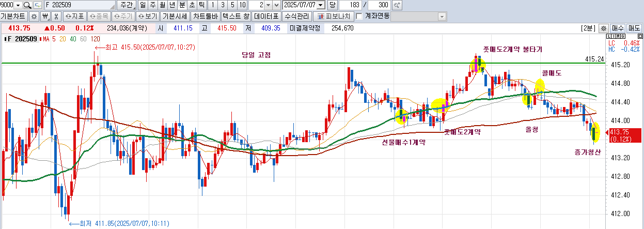Click the zoom-in magnifier beside 300
The image size is (644, 229).
[397, 5]
